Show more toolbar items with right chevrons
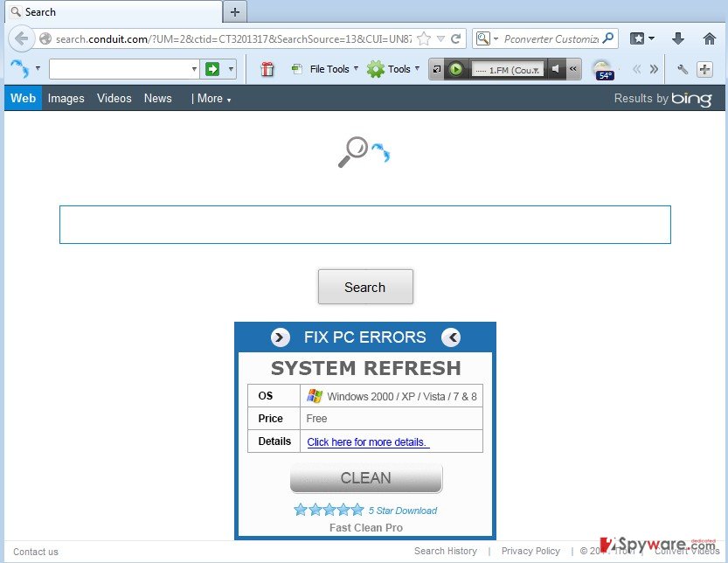This screenshot has width=728, height=563. click(x=654, y=69)
